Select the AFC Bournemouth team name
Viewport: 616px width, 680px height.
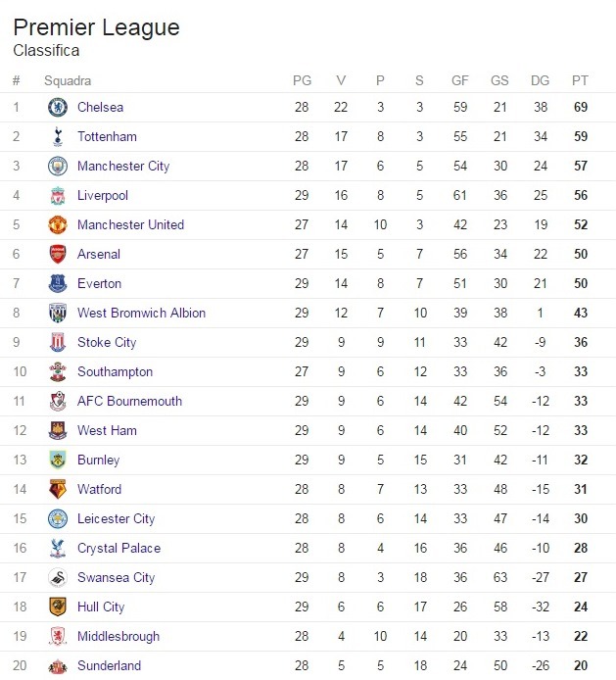tap(129, 402)
